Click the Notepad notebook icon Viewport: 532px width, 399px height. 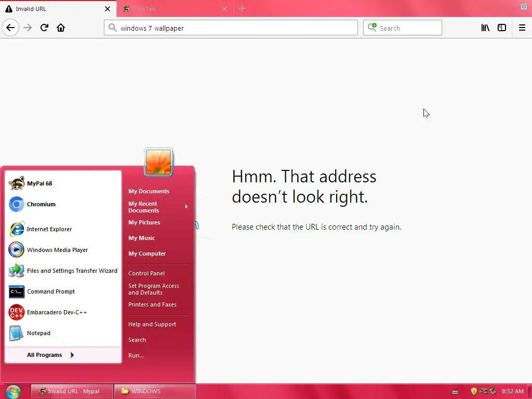tap(16, 333)
